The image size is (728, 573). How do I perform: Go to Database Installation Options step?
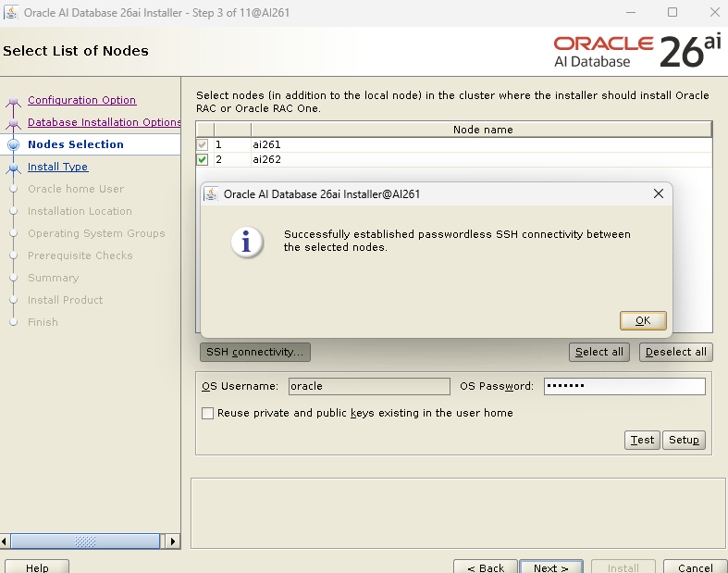[104, 122]
